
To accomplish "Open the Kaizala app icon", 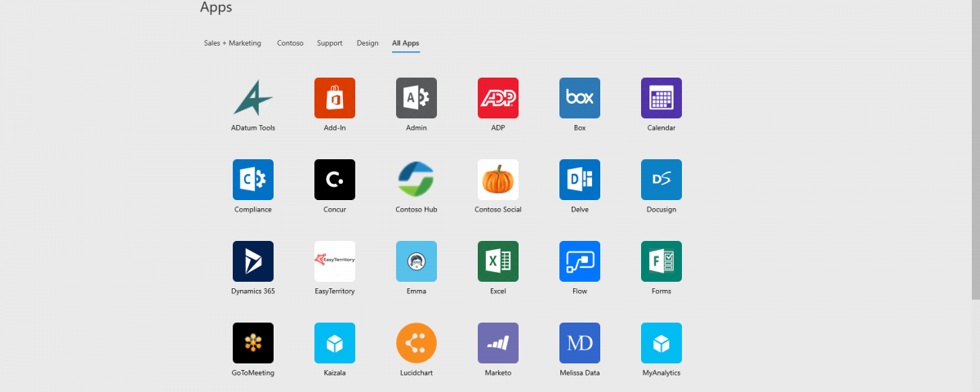I will pos(335,343).
